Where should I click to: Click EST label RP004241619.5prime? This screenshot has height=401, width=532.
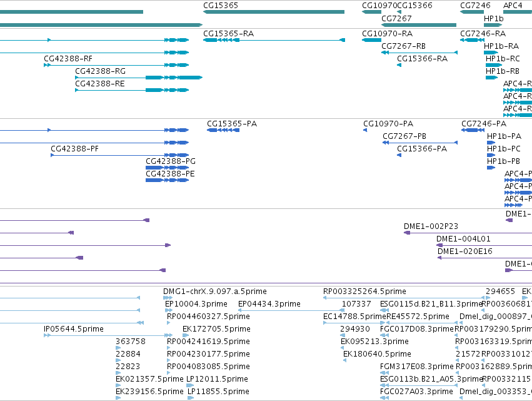coord(208,342)
